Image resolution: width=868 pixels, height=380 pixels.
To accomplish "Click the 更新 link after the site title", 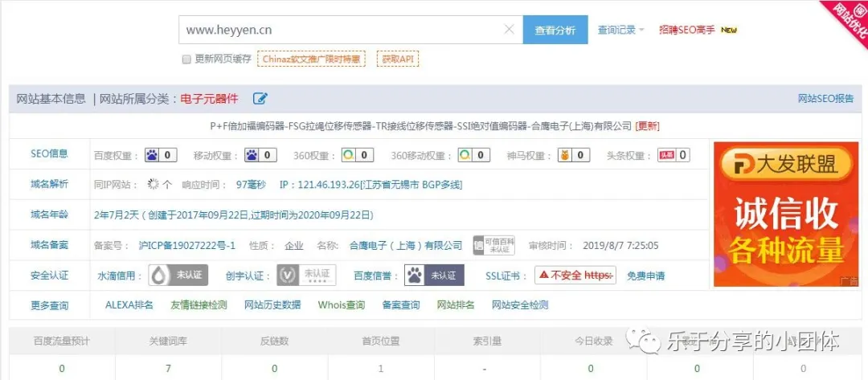I will point(647,126).
